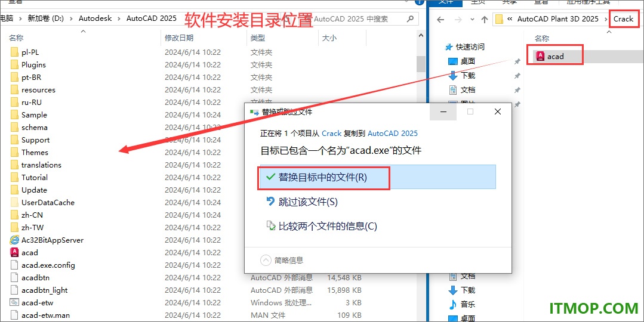
Task: Open recent locations dropdown in Crack window
Action: [472, 19]
